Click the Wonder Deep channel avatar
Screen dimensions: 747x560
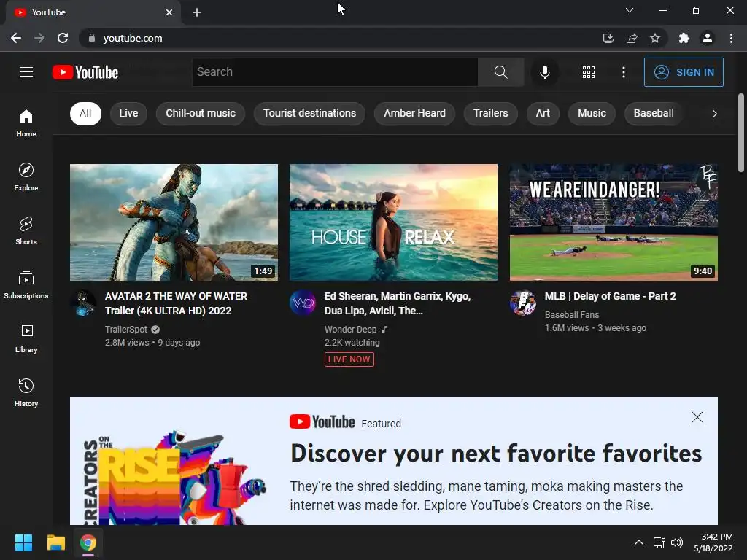[x=303, y=303]
